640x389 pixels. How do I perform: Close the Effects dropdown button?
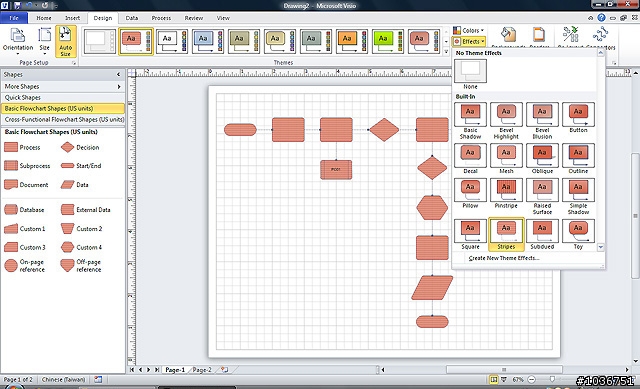click(x=469, y=41)
